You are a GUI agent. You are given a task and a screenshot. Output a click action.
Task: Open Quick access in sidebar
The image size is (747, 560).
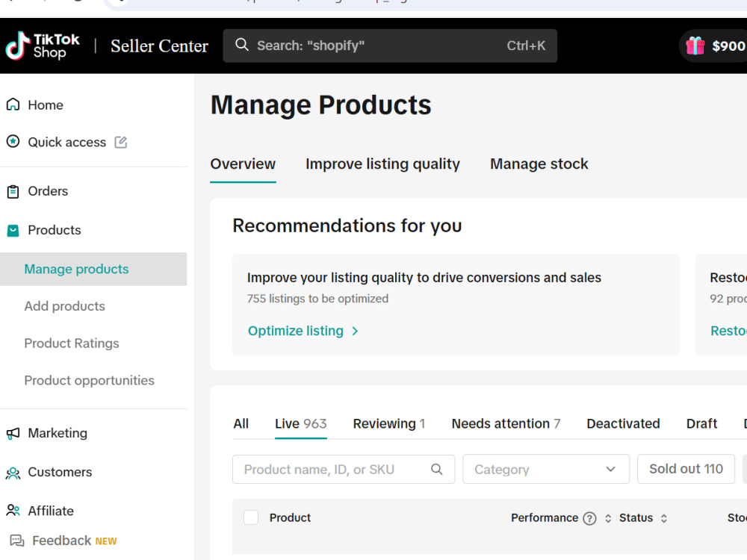pos(66,142)
